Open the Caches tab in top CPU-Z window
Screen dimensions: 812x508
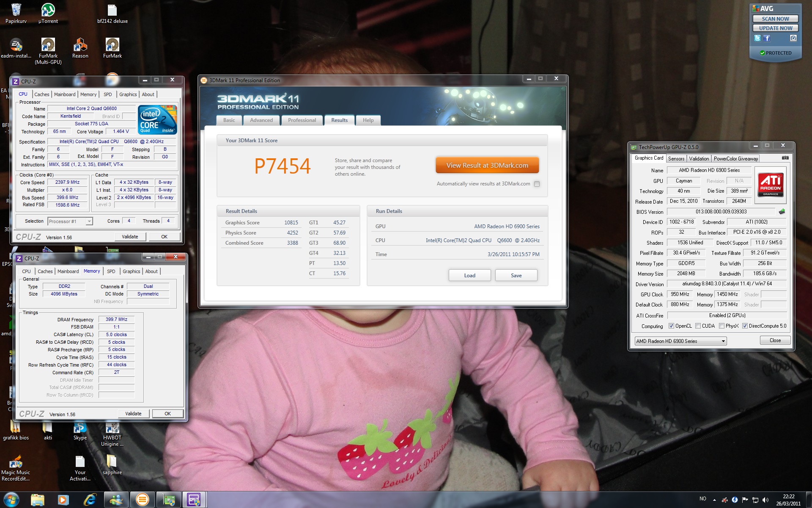pyautogui.click(x=42, y=94)
